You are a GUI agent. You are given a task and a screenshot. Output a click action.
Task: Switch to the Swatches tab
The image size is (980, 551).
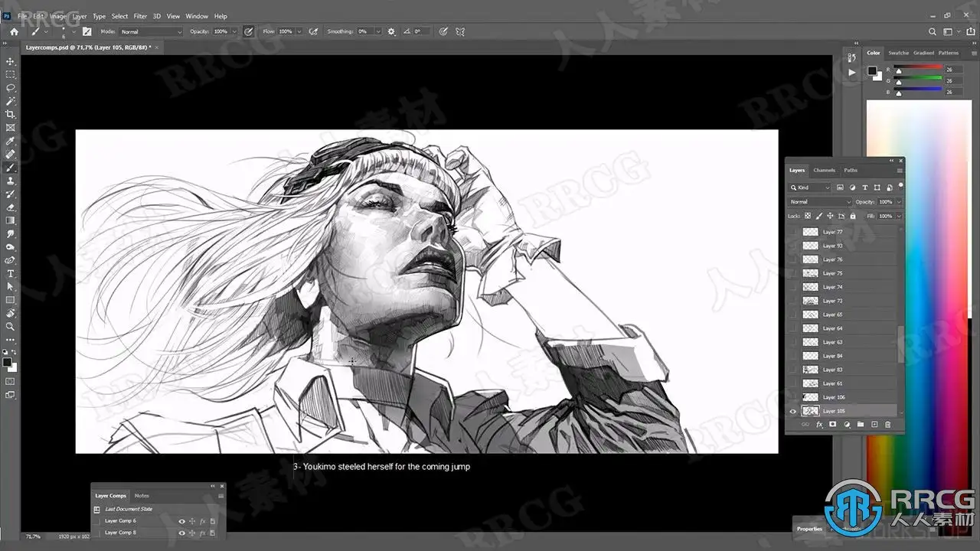pos(898,53)
